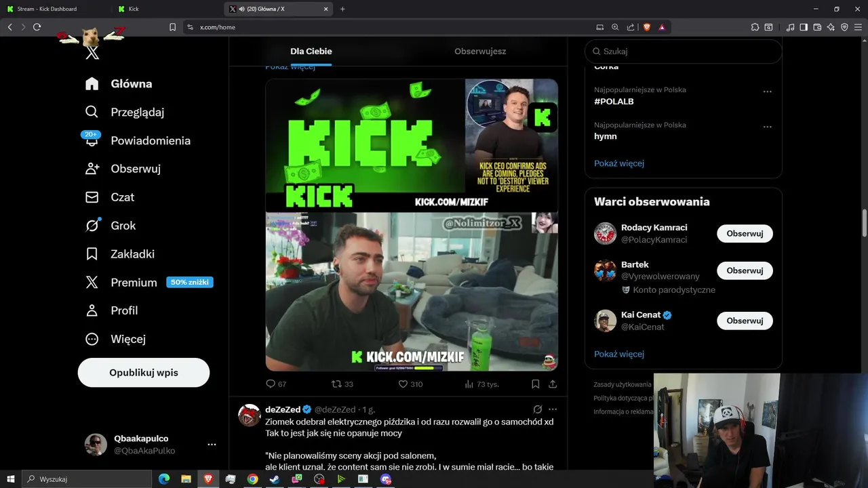
Task: Repost the Kick post with 33 reposts
Action: tap(342, 384)
